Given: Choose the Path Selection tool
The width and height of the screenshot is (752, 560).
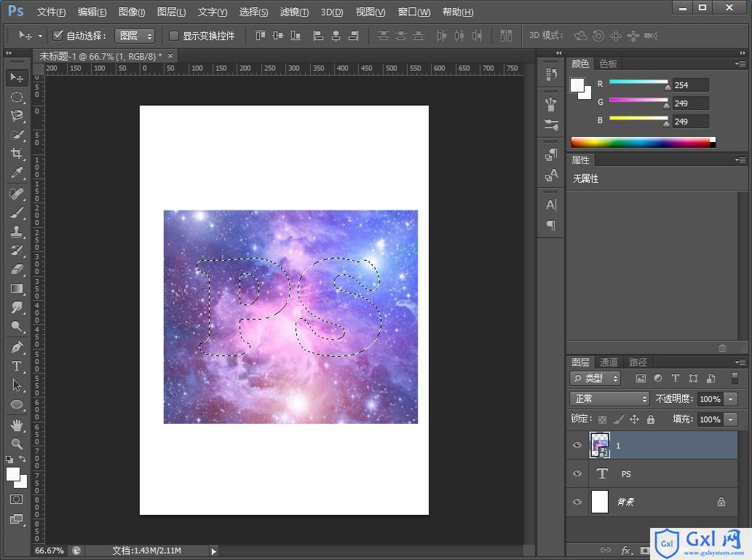Looking at the screenshot, I should (16, 385).
